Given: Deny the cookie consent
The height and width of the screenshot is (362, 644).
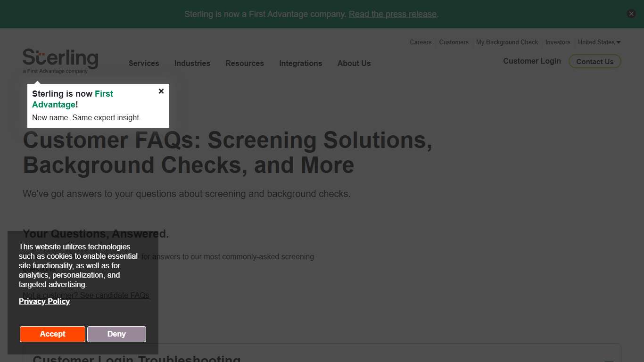Looking at the screenshot, I should 116,334.
